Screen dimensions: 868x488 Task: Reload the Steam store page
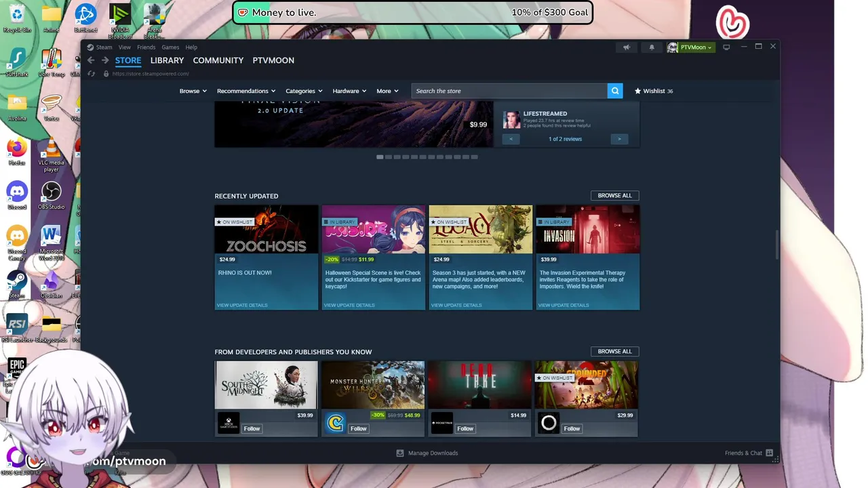click(x=91, y=73)
